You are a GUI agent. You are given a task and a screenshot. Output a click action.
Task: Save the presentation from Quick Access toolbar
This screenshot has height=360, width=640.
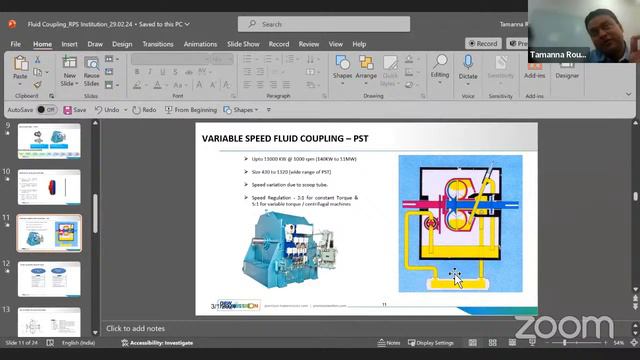pos(75,110)
